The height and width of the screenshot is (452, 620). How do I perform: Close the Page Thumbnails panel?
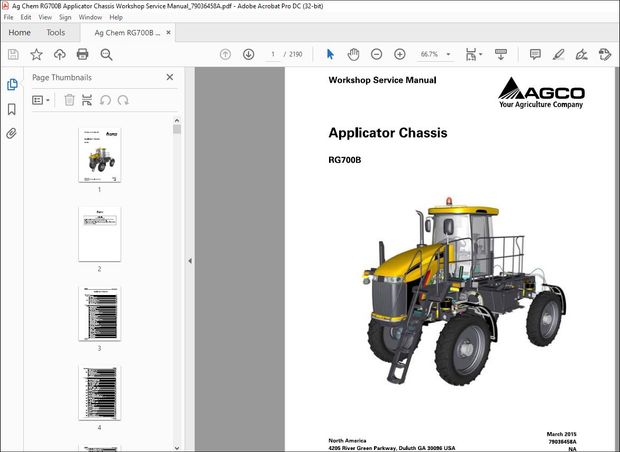(x=170, y=77)
